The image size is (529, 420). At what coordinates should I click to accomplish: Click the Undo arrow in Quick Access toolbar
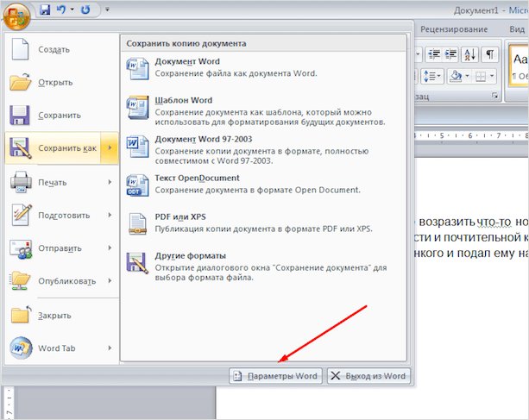62,10
